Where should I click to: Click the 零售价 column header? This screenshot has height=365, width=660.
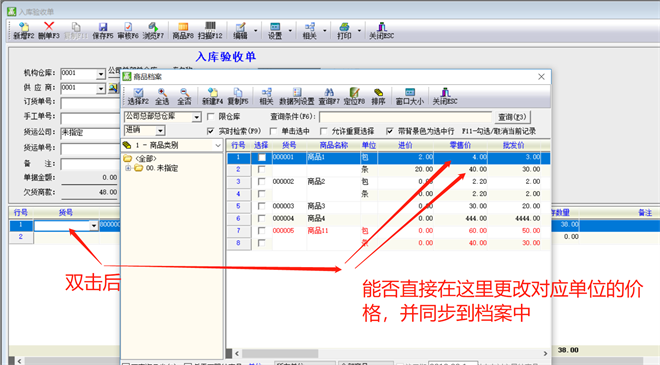[460, 145]
